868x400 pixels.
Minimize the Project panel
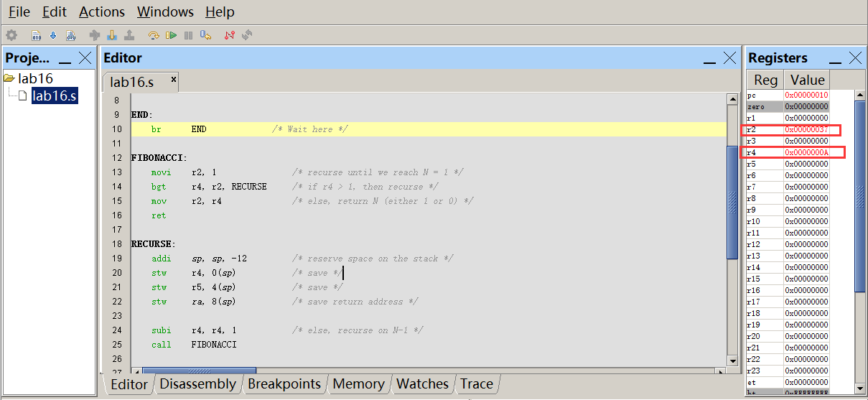tap(65, 62)
